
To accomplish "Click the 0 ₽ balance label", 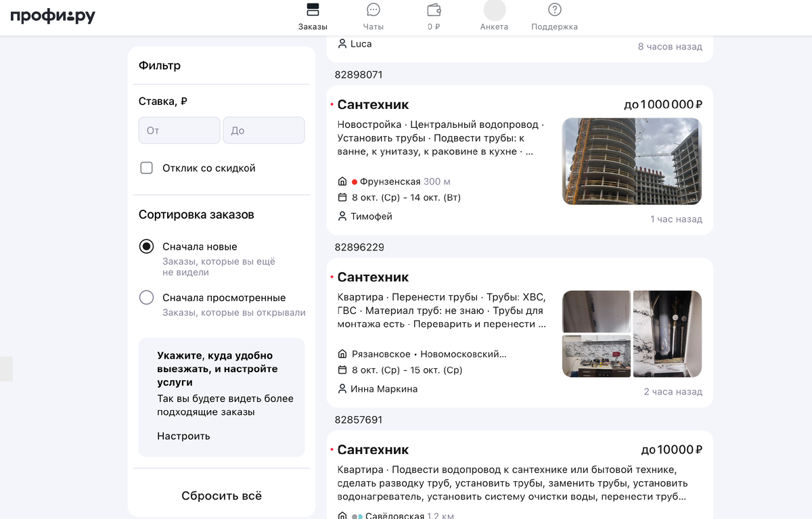I will click(x=434, y=27).
